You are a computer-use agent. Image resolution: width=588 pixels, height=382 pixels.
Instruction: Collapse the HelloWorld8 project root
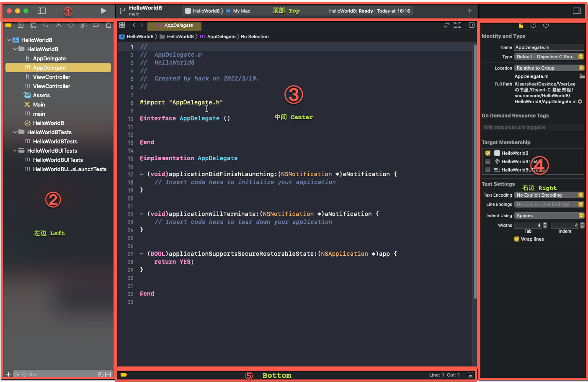[x=9, y=40]
